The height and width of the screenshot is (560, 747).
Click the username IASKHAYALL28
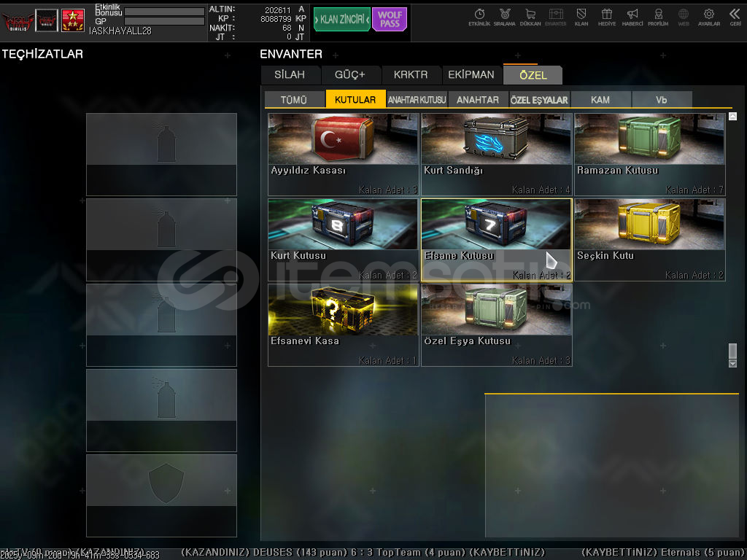(120, 31)
